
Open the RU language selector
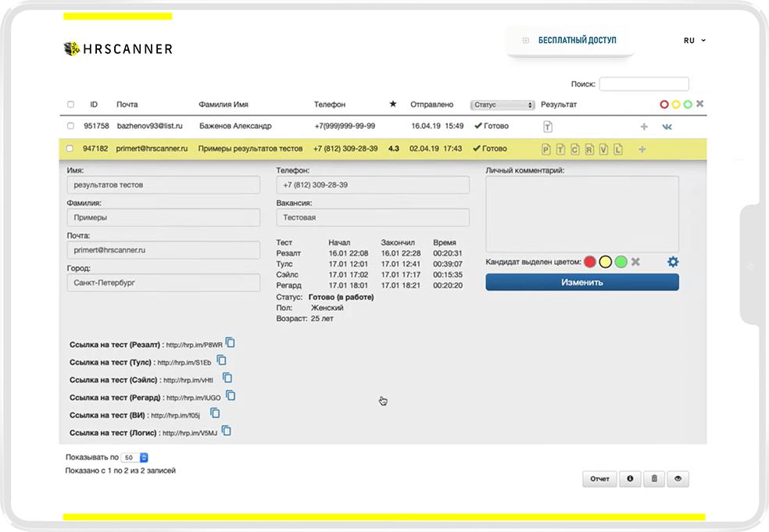click(694, 40)
